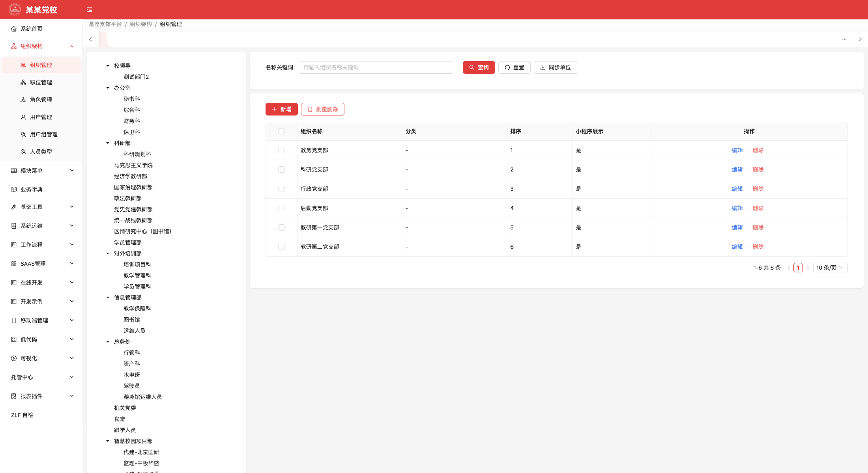868x473 pixels.
Task: Click the 新增 add button
Action: tap(281, 109)
